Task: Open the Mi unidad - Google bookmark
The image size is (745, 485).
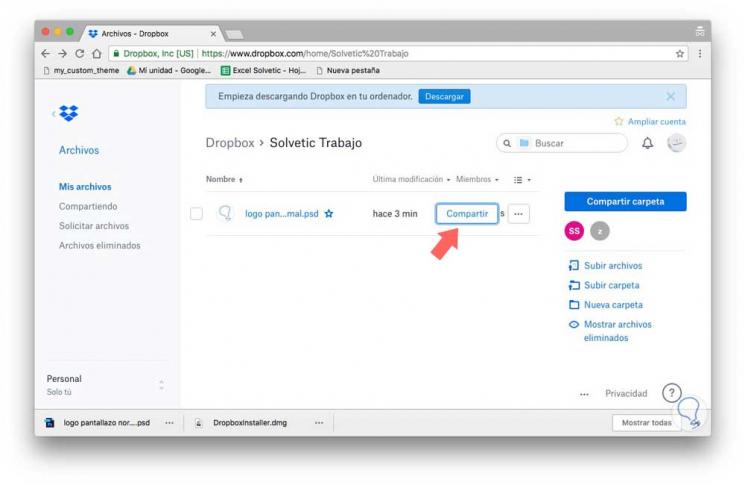Action: 169,70
